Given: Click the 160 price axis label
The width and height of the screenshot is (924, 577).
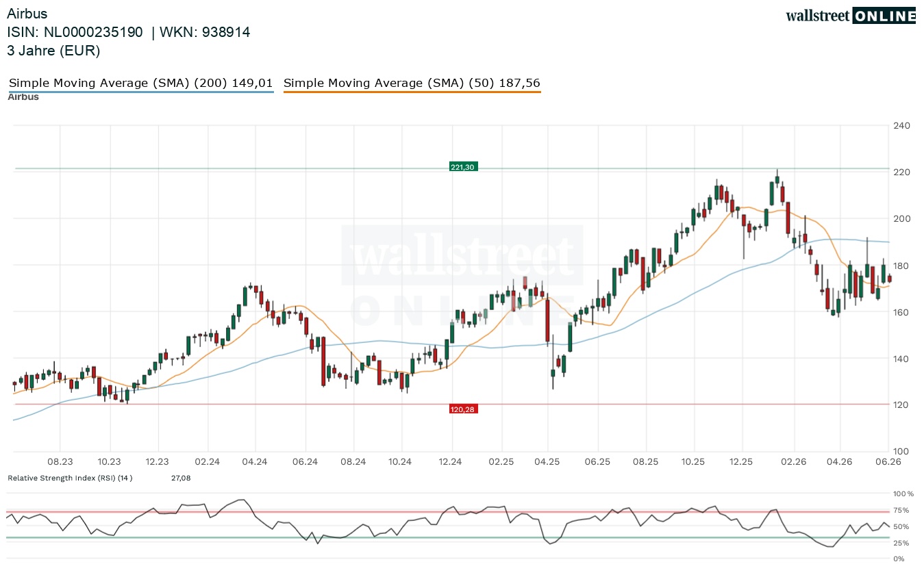Looking at the screenshot, I should point(901,312).
